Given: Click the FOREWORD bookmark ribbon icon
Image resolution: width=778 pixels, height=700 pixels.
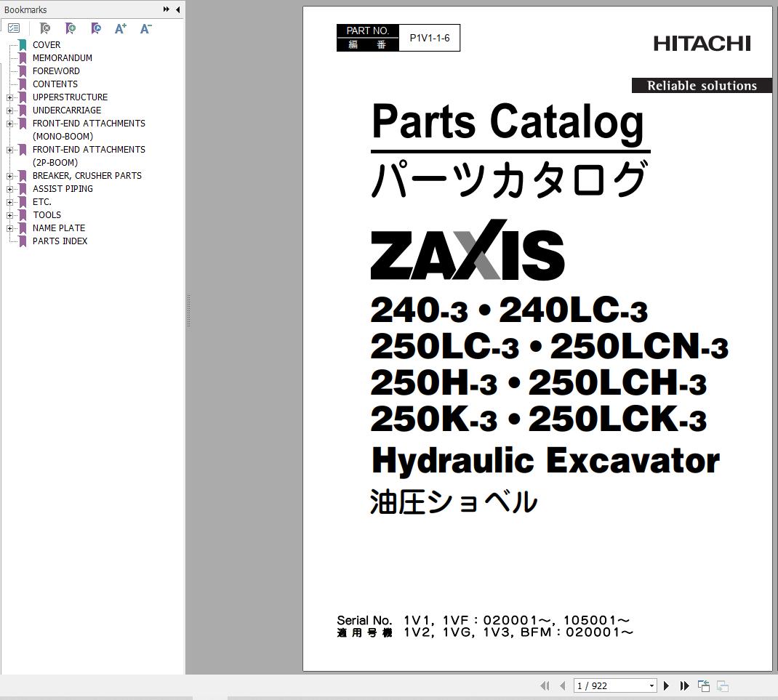Looking at the screenshot, I should [x=23, y=71].
